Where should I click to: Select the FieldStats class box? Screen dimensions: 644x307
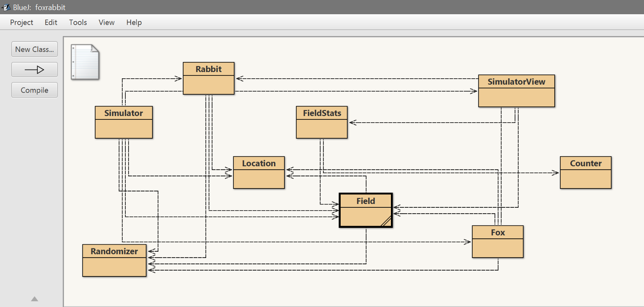pos(322,122)
